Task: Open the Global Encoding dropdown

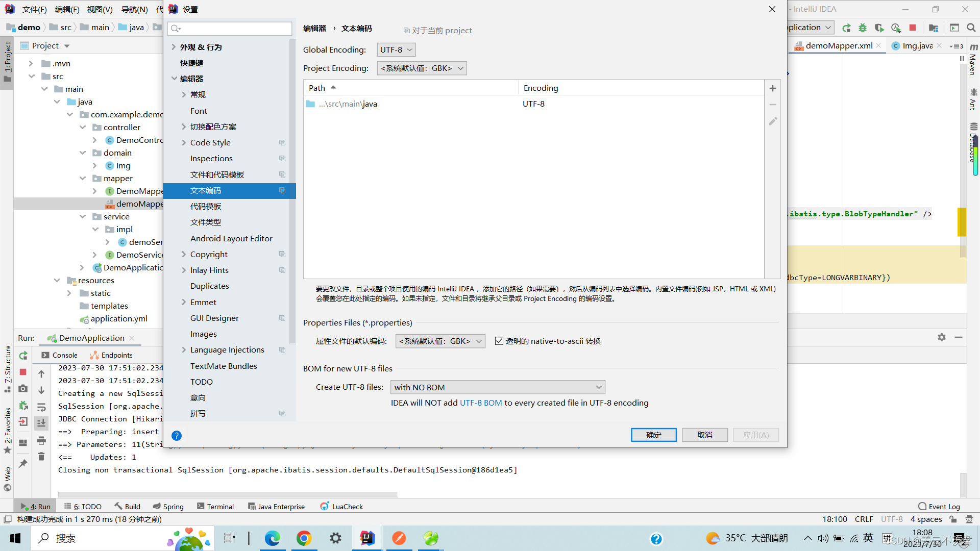Action: [396, 49]
